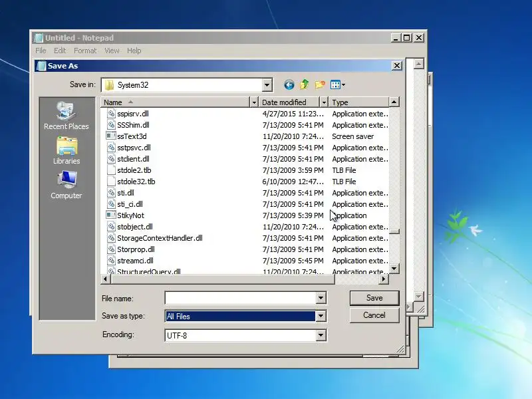532x399 pixels.
Task: Click the Save As dialog title icon
Action: (41, 66)
